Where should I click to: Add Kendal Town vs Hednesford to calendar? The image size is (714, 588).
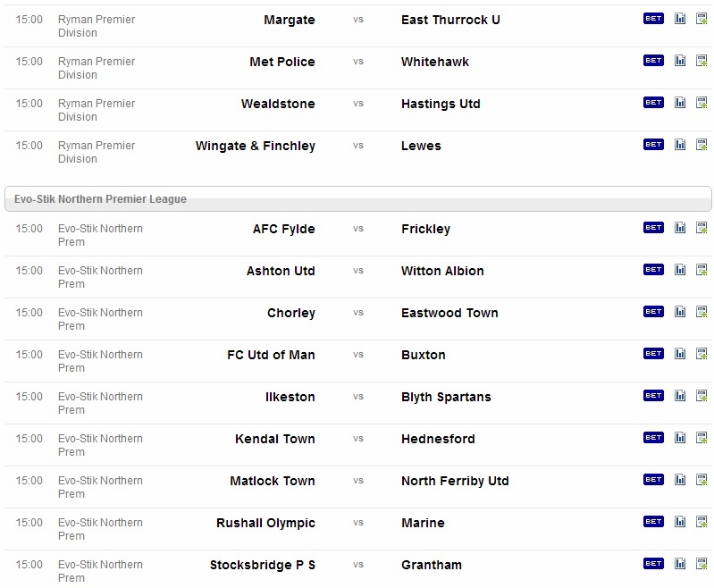[701, 437]
